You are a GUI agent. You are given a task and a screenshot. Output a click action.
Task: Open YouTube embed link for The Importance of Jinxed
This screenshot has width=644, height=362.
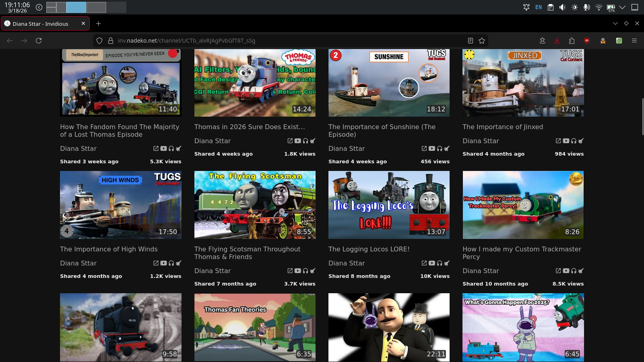pyautogui.click(x=558, y=141)
